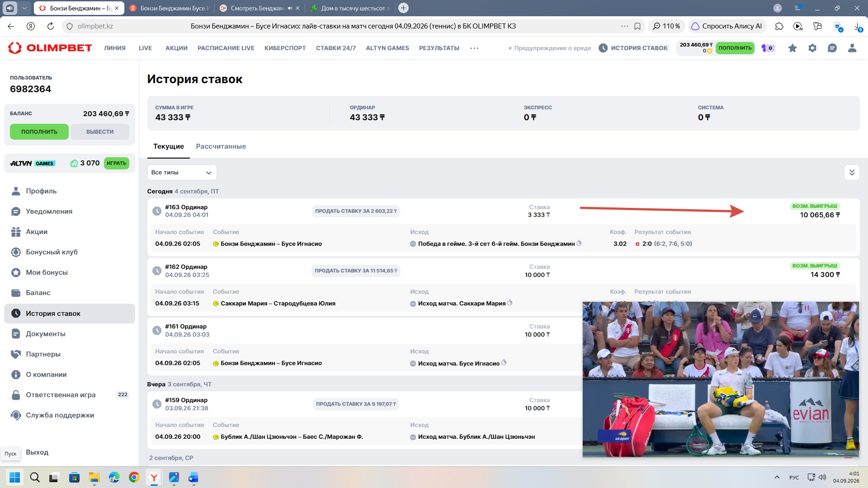Go back with browser back arrow
Viewport: 868px width, 488px height.
point(11,26)
